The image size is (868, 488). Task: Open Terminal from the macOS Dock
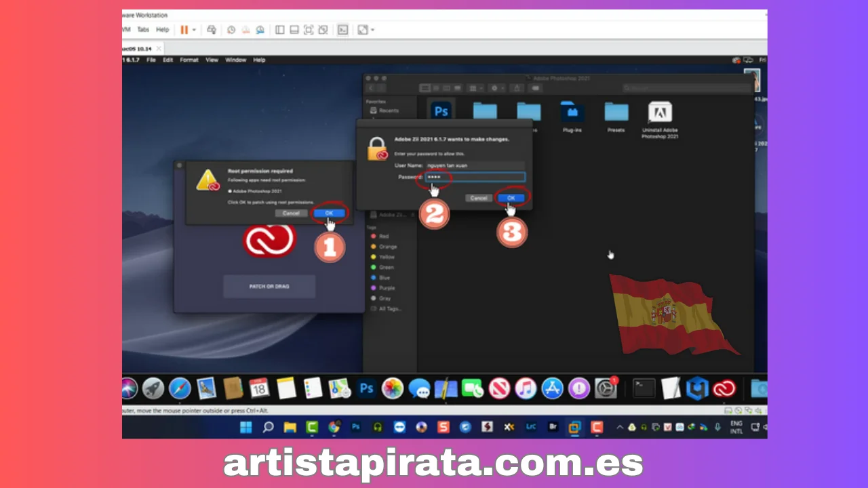(x=644, y=388)
